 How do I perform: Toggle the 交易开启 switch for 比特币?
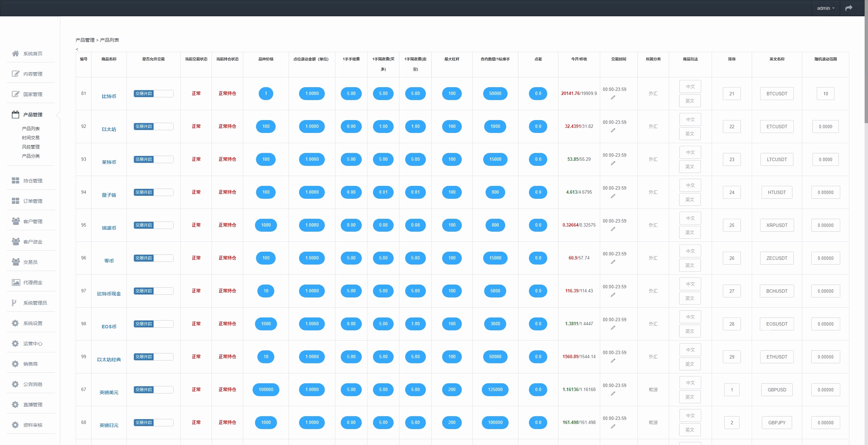[153, 94]
